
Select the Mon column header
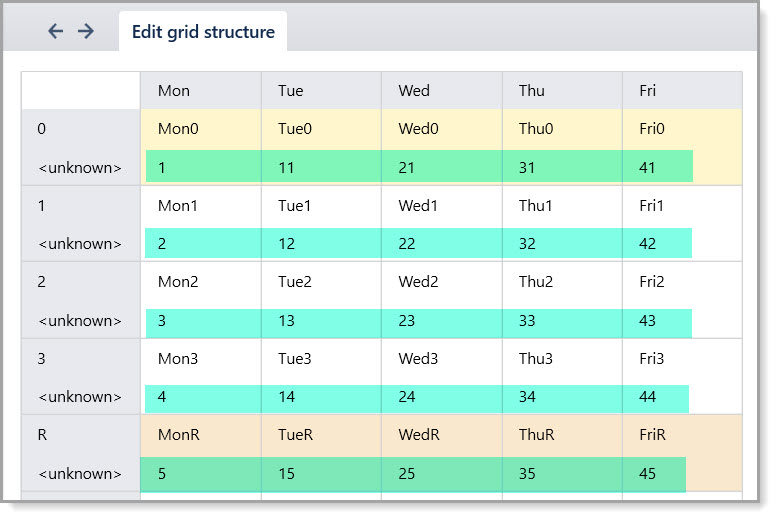(201, 91)
